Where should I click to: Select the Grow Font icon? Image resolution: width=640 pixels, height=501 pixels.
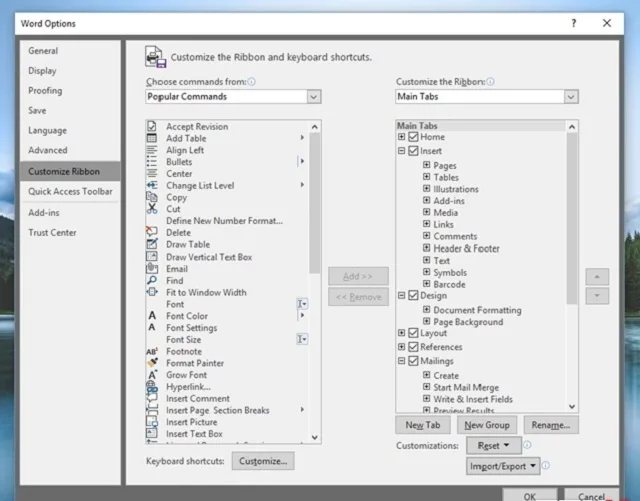[x=152, y=374]
